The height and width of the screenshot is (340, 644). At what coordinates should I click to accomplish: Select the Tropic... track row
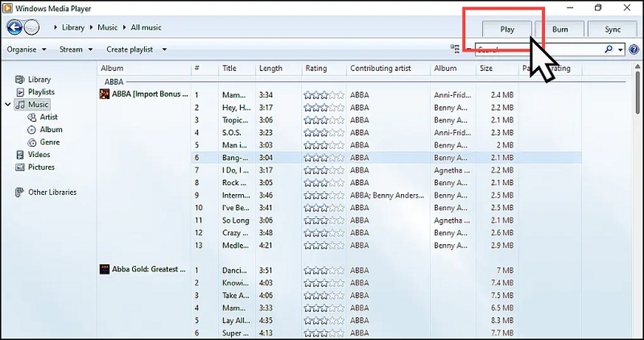point(386,120)
